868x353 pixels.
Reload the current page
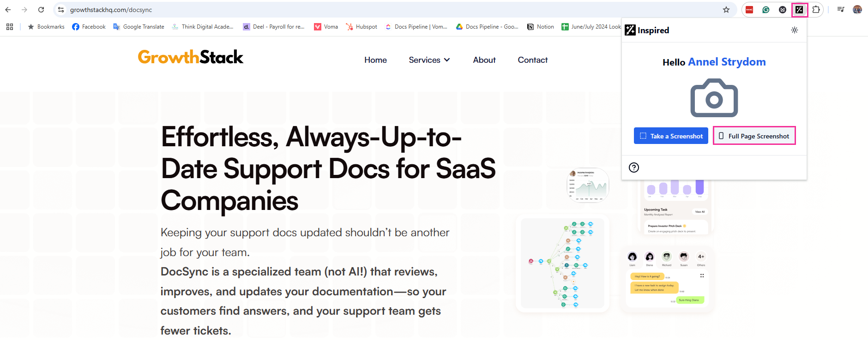(41, 10)
